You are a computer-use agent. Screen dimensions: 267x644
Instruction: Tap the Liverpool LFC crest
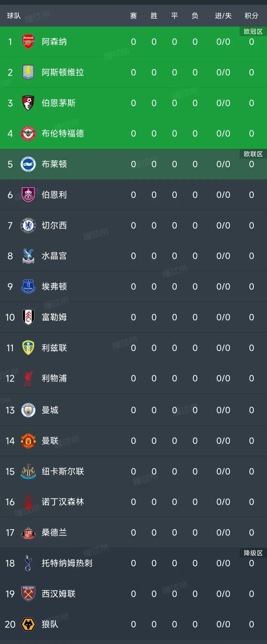coord(28,378)
